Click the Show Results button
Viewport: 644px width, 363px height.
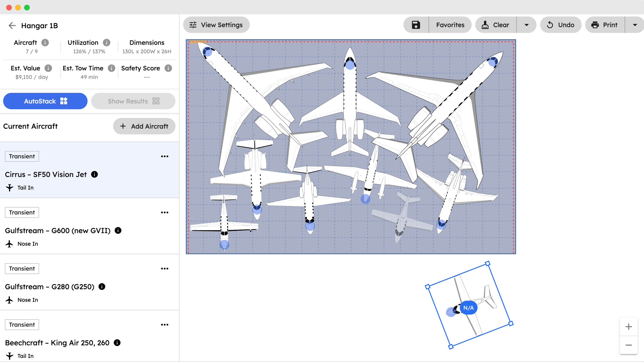click(x=133, y=101)
